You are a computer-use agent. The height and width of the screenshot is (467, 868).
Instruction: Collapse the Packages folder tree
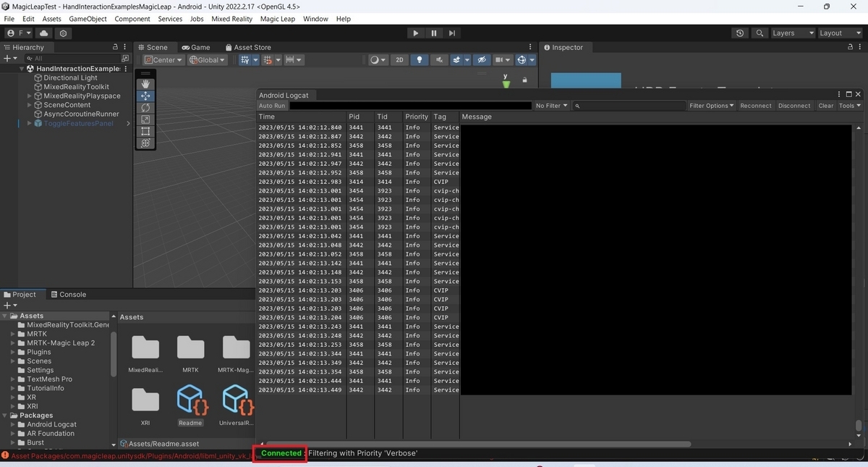point(5,416)
